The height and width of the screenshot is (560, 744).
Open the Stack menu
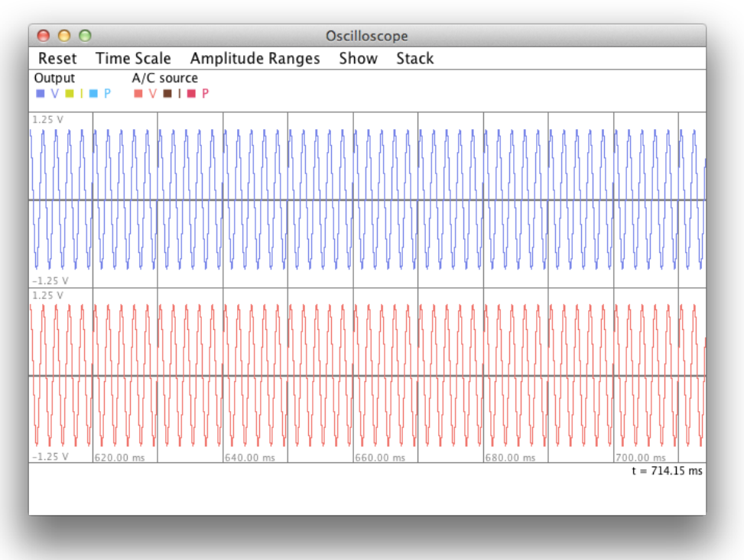[x=414, y=58]
